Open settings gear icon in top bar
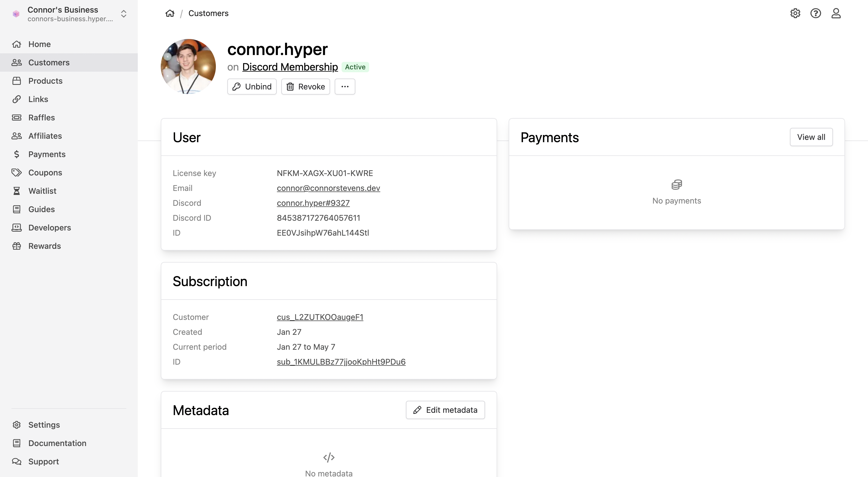868x477 pixels. (x=795, y=13)
